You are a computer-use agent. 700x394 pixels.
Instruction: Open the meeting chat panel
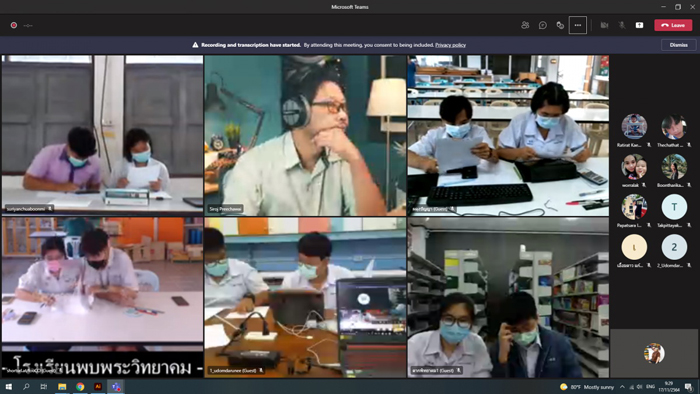pyautogui.click(x=542, y=25)
